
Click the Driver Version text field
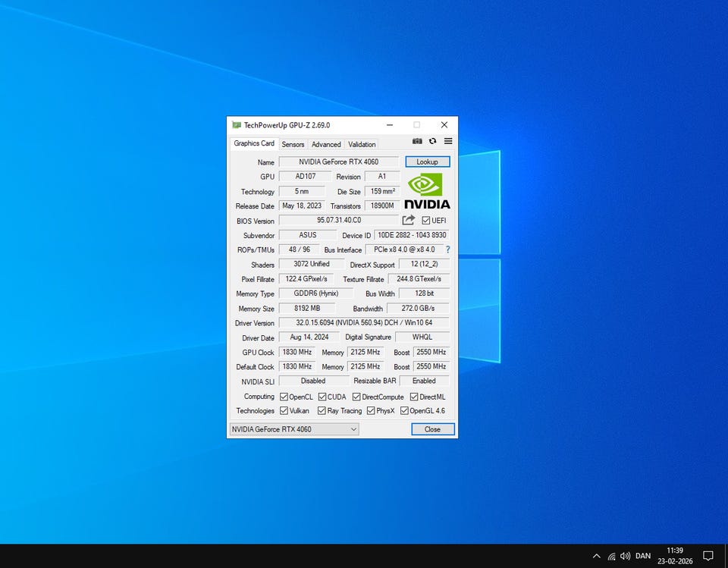pos(364,323)
